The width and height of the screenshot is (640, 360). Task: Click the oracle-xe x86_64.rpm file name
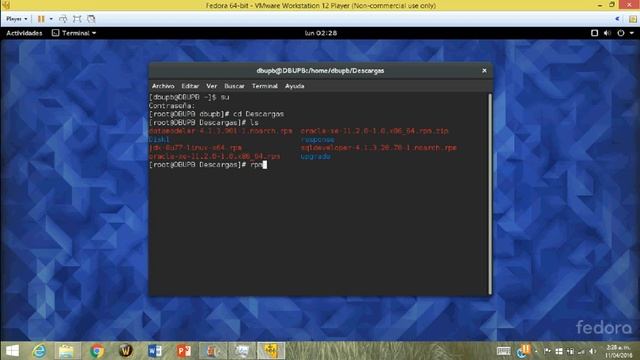point(215,156)
